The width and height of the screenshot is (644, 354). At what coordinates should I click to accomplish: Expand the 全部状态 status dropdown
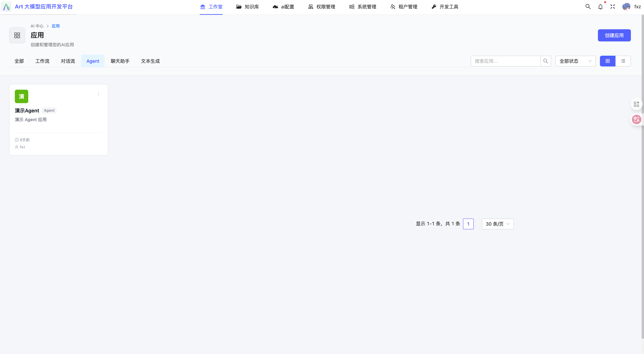[x=575, y=61]
